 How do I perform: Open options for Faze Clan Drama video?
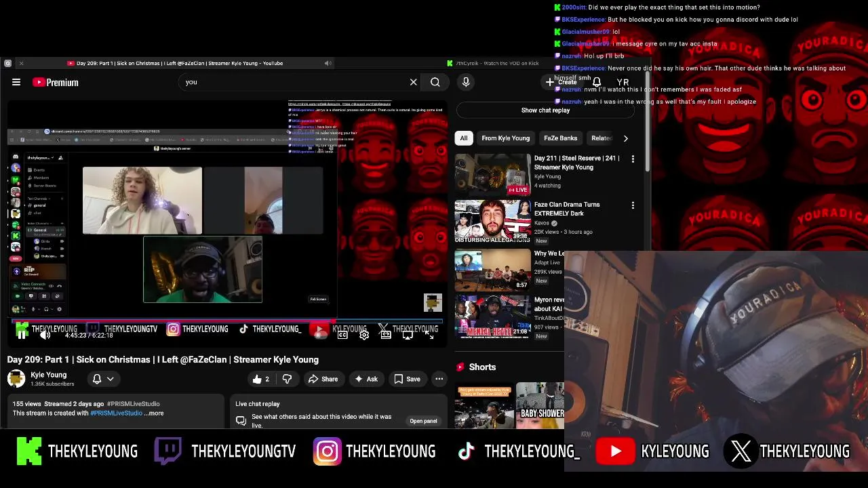pyautogui.click(x=633, y=205)
